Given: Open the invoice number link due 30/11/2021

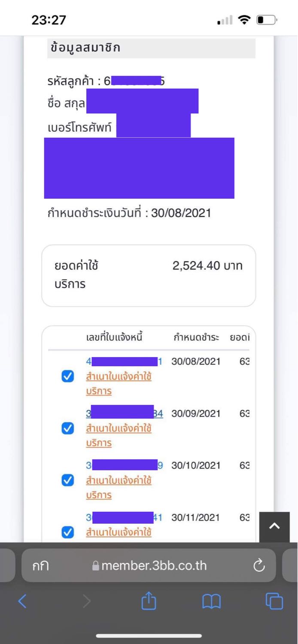Looking at the screenshot, I should pyautogui.click(x=124, y=517).
